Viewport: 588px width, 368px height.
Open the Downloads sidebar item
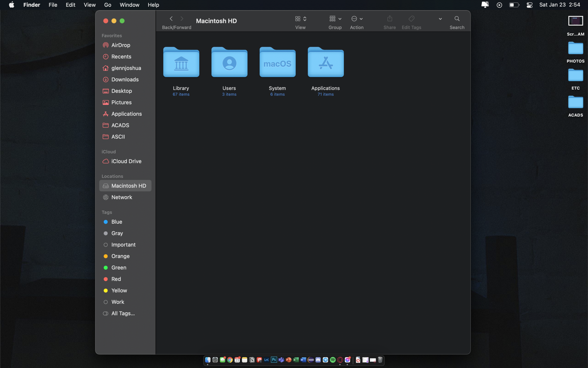point(125,79)
